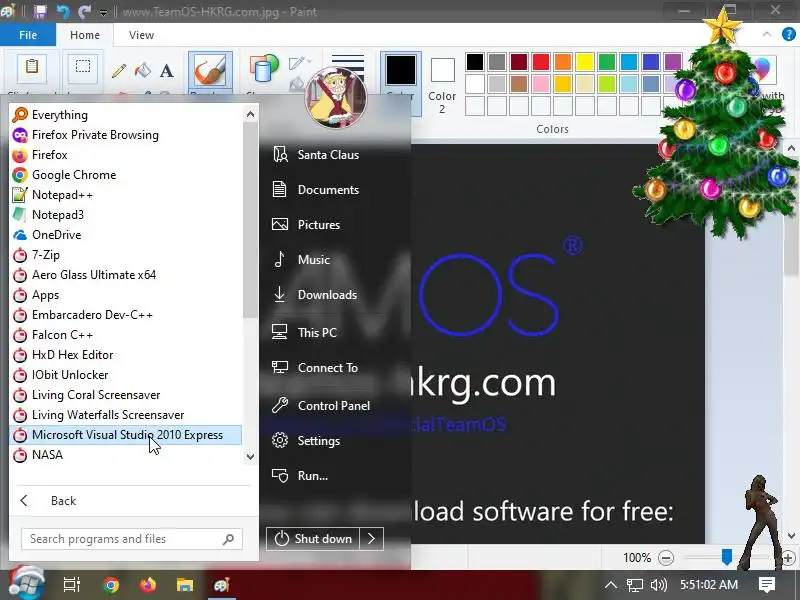Image resolution: width=800 pixels, height=600 pixels.
Task: Open the Quick Access Toolbar customize dropdown
Action: point(103,13)
